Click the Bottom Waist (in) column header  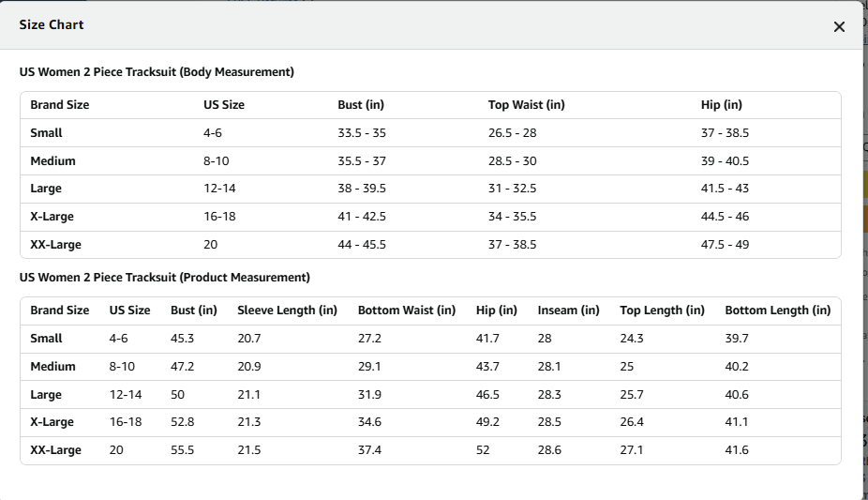click(x=407, y=311)
